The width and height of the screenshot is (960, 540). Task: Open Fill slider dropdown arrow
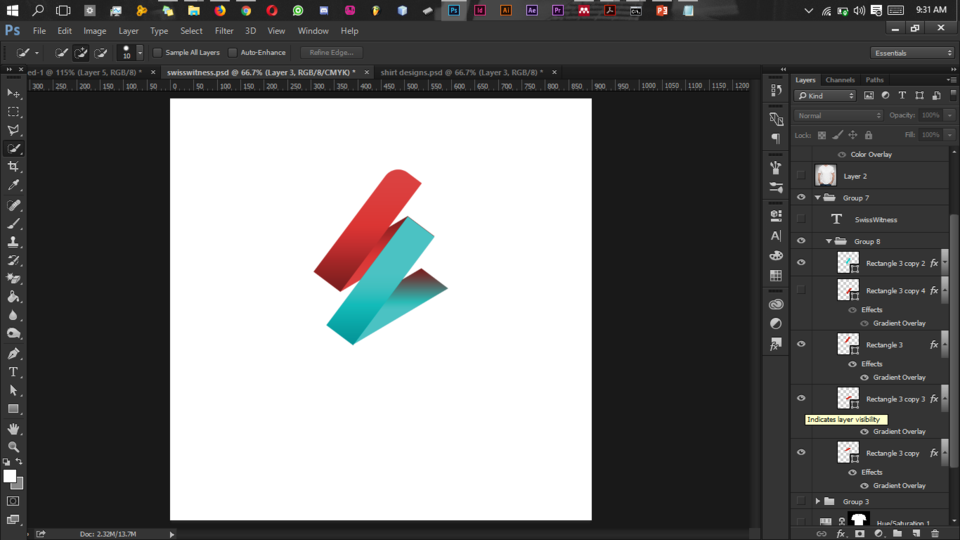[x=950, y=135]
